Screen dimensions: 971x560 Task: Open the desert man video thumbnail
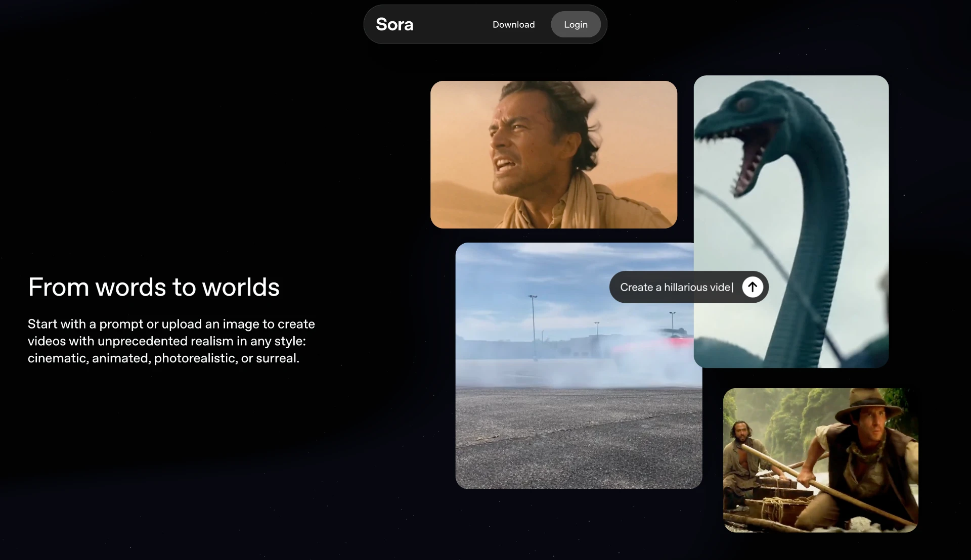pos(553,154)
